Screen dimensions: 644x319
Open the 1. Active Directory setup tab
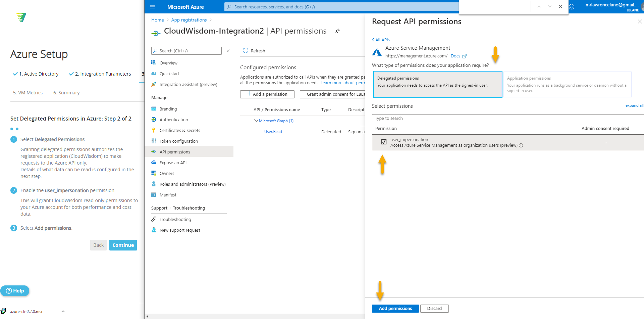36,74
